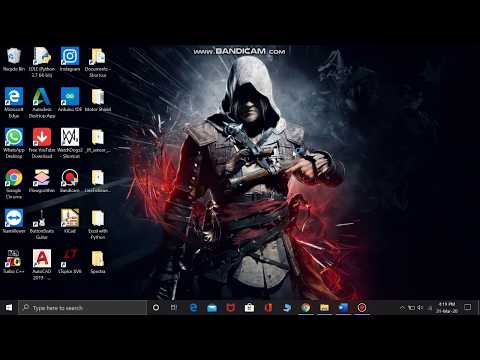Screen dimensions: 480x360
Task: Launch Turbo C++ desktop shortcut
Action: 14,261
